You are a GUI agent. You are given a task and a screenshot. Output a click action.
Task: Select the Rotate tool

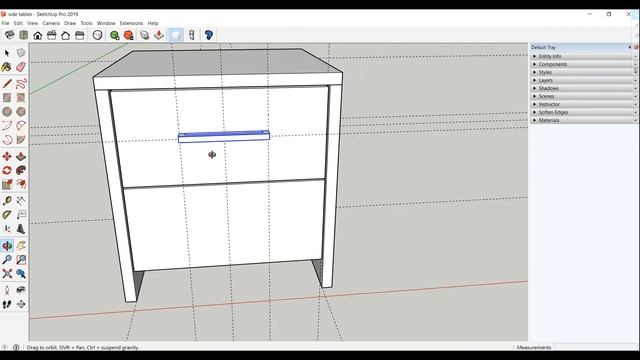(7, 170)
